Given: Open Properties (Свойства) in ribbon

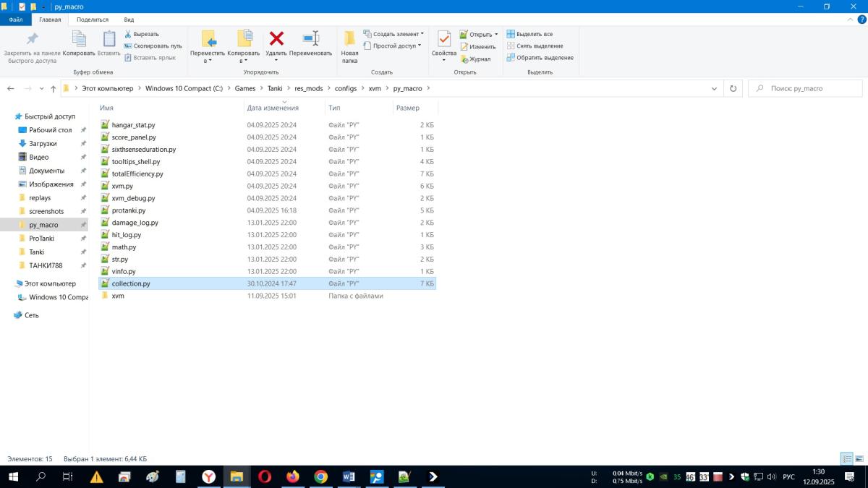Looking at the screenshot, I should [x=443, y=39].
